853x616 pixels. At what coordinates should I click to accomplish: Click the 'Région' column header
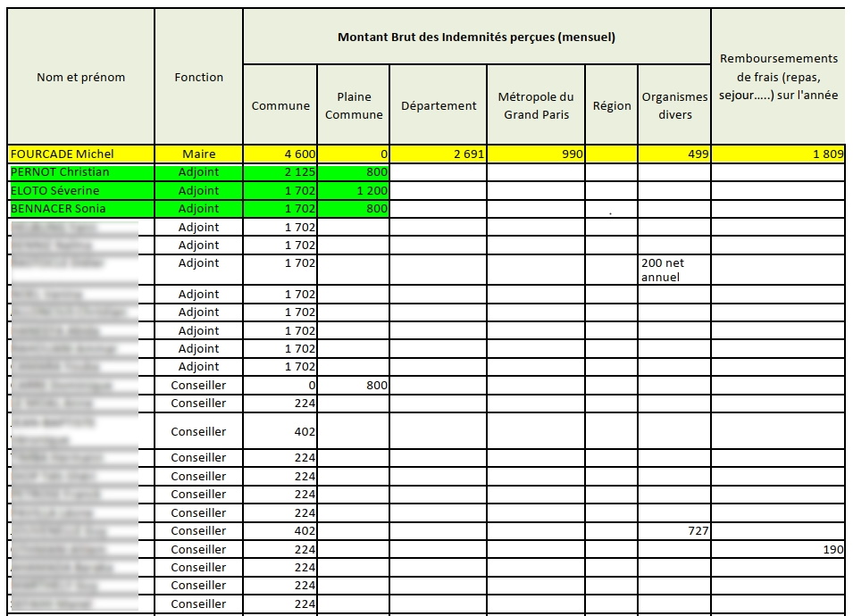[x=612, y=105]
